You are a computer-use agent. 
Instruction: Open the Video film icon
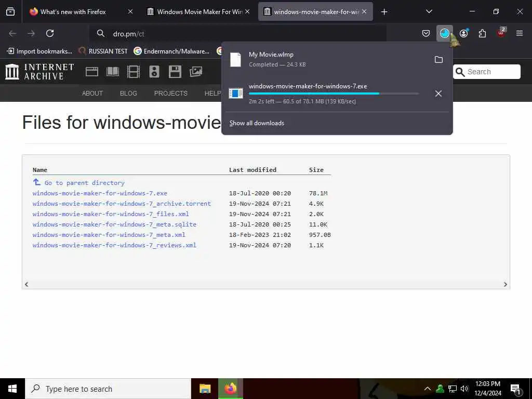coord(134,72)
